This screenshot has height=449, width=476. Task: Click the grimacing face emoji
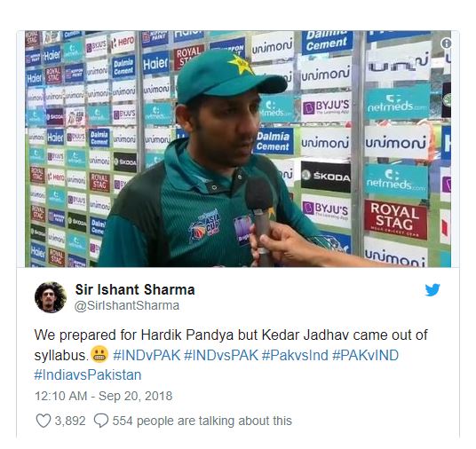(x=99, y=354)
